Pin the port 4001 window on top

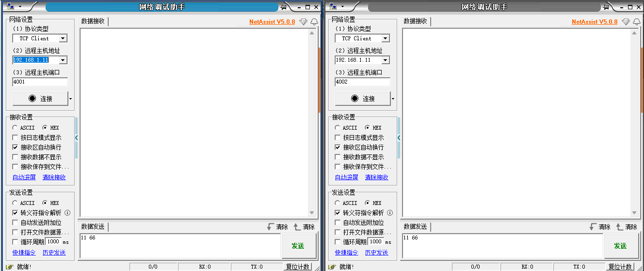pos(283,7)
